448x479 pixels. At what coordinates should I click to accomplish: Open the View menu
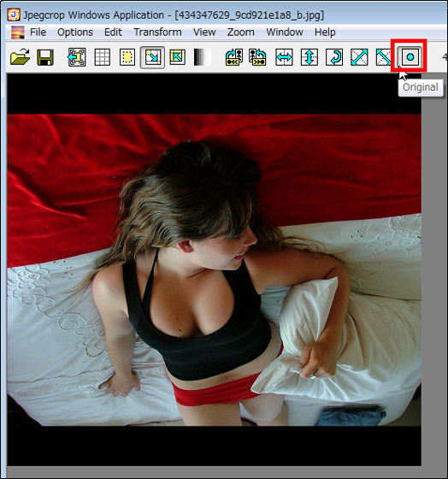[204, 33]
